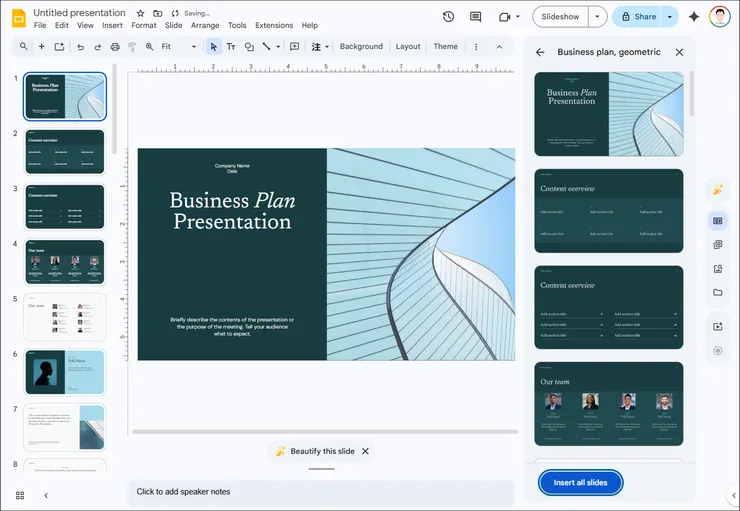Open grid view of slides
Viewport: 740px width, 511px height.
20,495
